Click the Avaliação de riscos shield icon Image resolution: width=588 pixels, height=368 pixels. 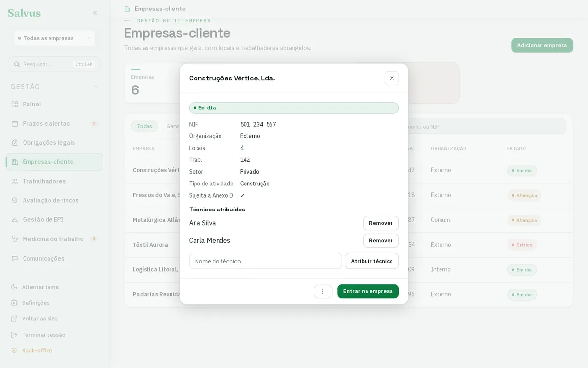coord(15,200)
